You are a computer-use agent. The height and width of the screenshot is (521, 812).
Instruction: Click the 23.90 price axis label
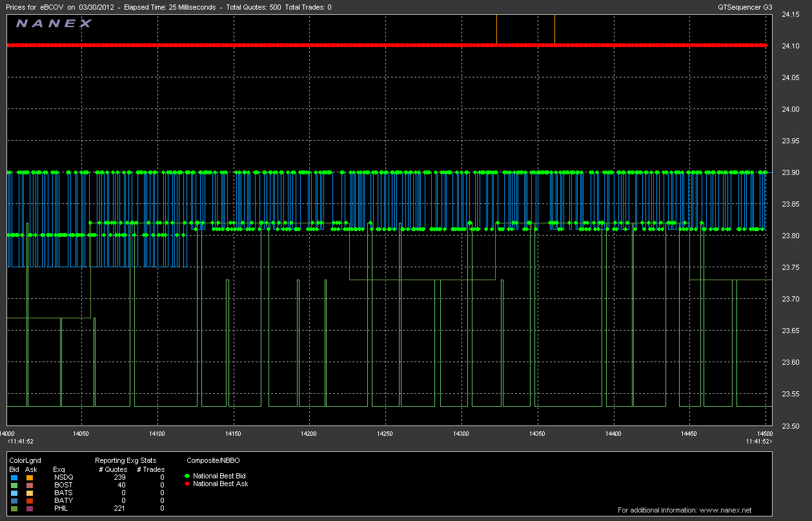(x=790, y=172)
